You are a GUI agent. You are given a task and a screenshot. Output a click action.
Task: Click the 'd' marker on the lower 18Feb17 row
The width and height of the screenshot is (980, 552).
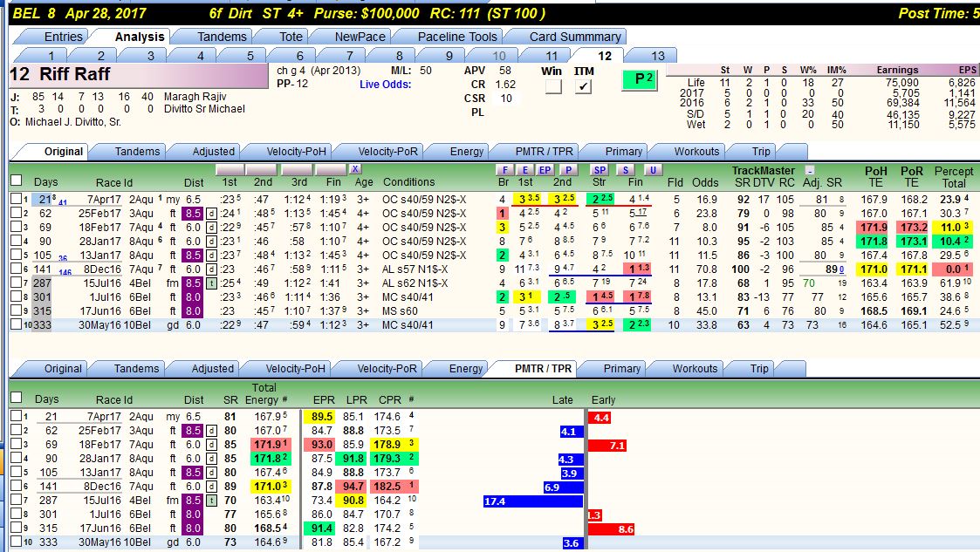point(211,445)
